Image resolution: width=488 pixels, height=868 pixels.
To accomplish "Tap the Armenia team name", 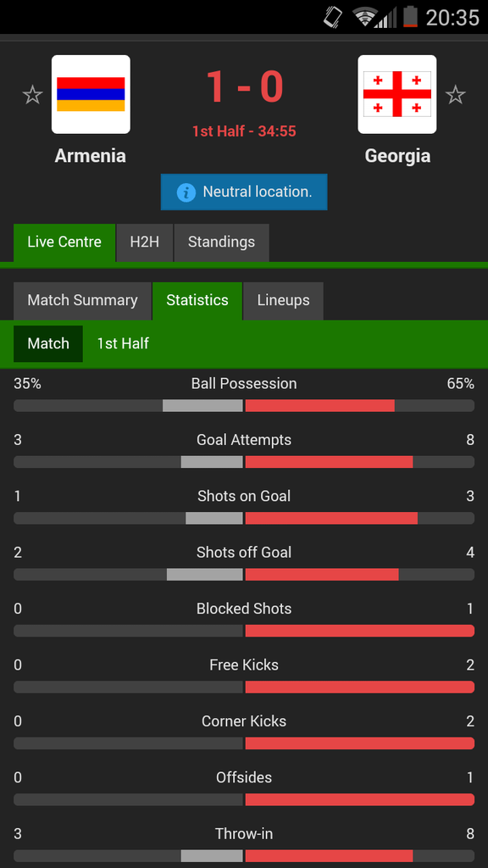I will tap(90, 156).
